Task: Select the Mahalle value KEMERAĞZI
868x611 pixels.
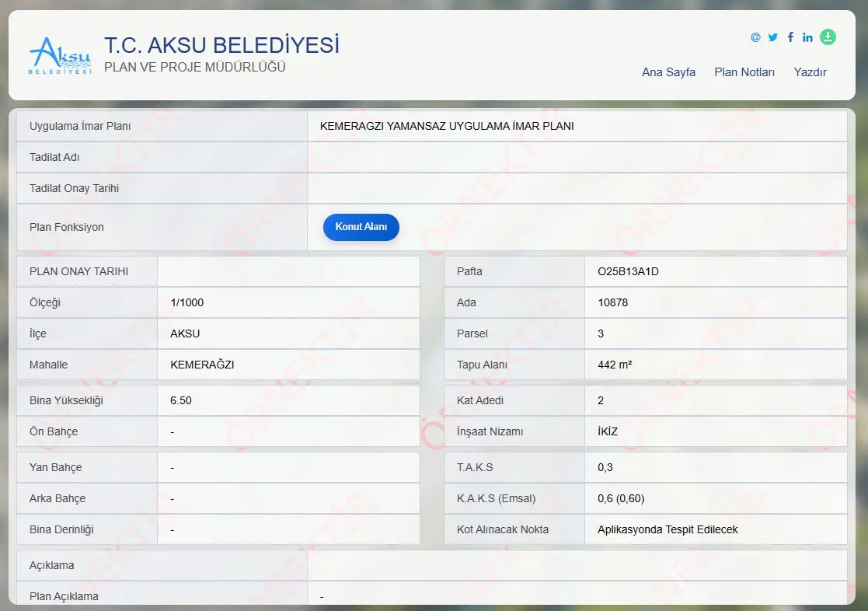Action: point(202,365)
